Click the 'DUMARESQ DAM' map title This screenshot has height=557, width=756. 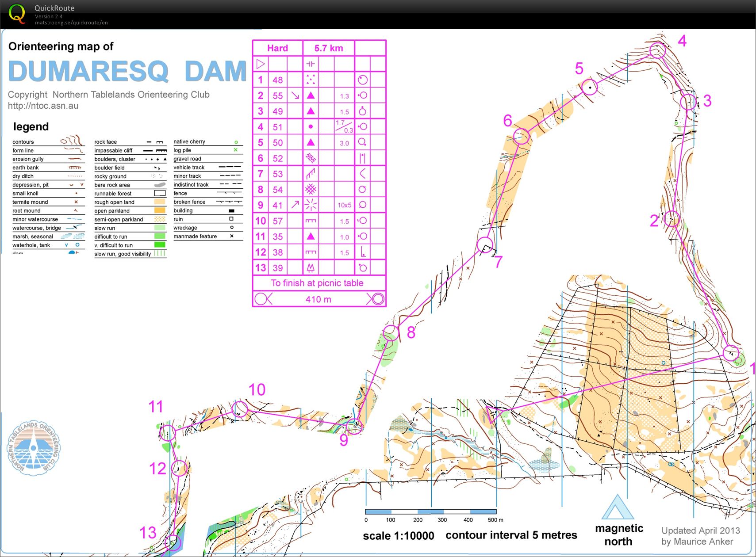click(x=127, y=71)
